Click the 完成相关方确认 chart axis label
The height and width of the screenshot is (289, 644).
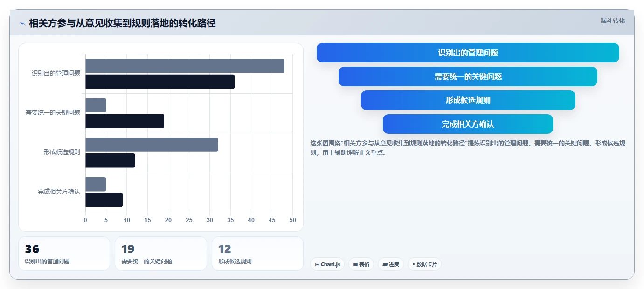coord(59,192)
